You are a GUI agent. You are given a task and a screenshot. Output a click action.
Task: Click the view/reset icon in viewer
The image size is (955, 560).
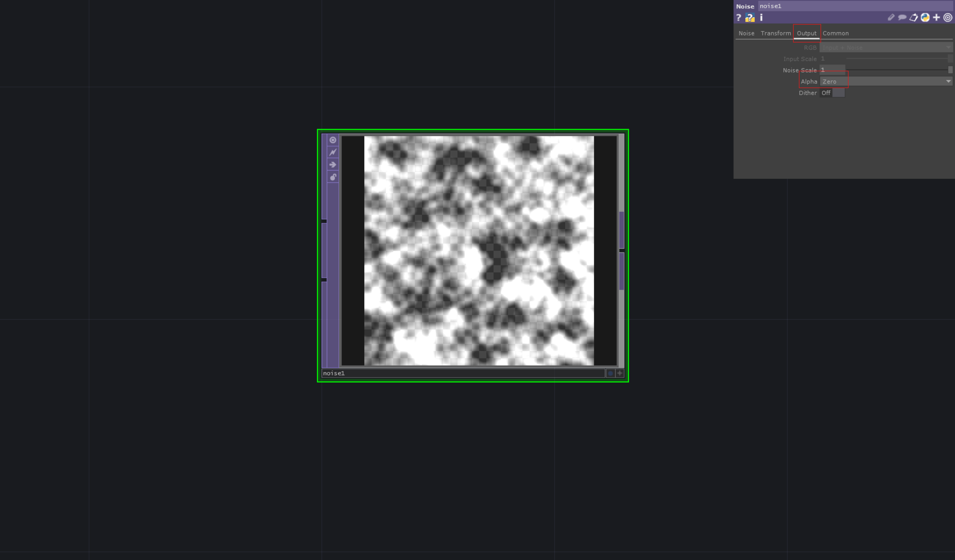tap(332, 140)
